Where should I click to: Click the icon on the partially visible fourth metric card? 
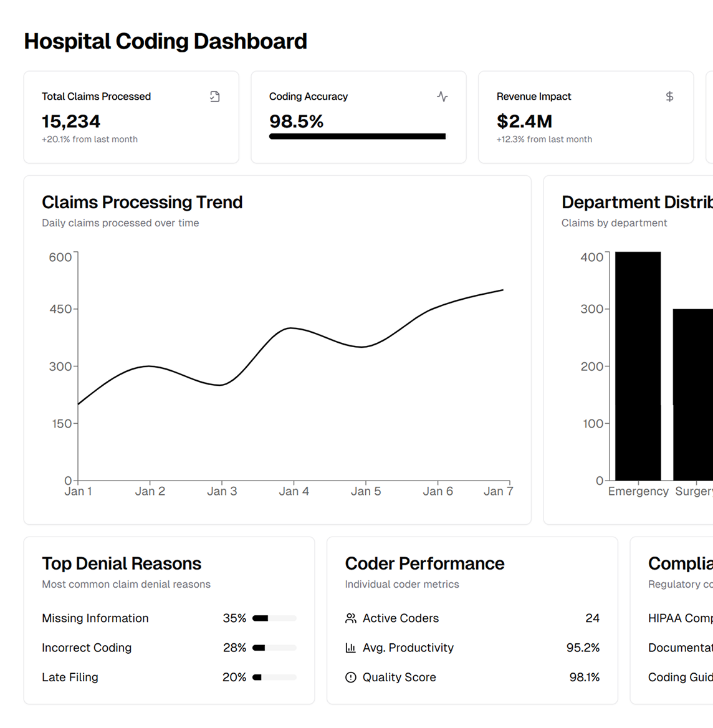tap(709, 97)
